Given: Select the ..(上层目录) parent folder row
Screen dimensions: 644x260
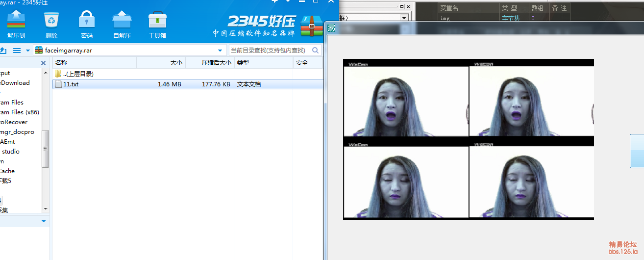Looking at the screenshot, I should pyautogui.click(x=188, y=74).
